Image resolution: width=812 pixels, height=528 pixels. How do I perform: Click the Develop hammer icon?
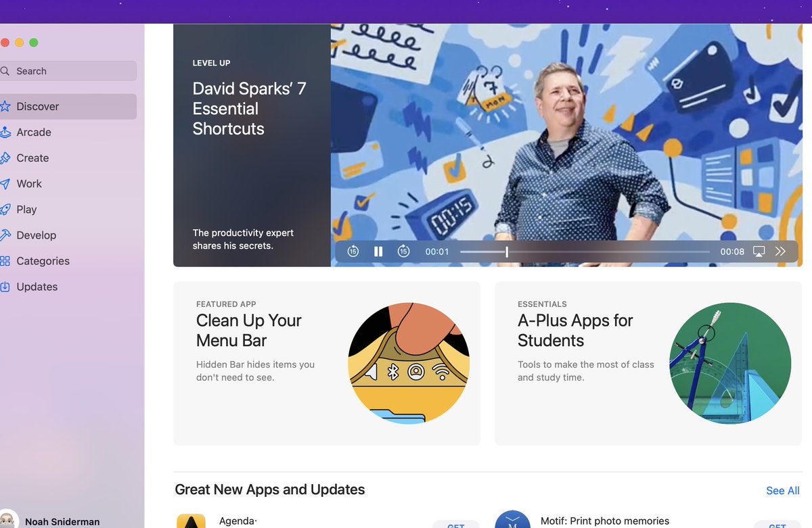coord(5,235)
